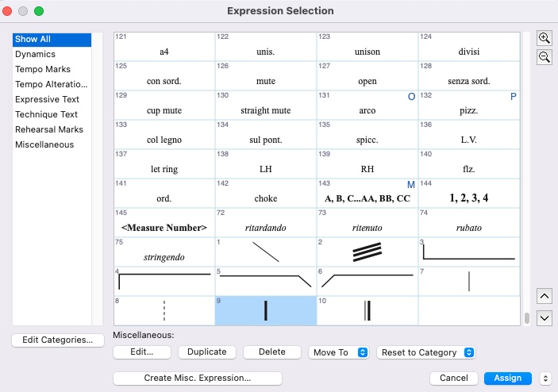Click the Edit Categories button
558x392 pixels.
[57, 340]
